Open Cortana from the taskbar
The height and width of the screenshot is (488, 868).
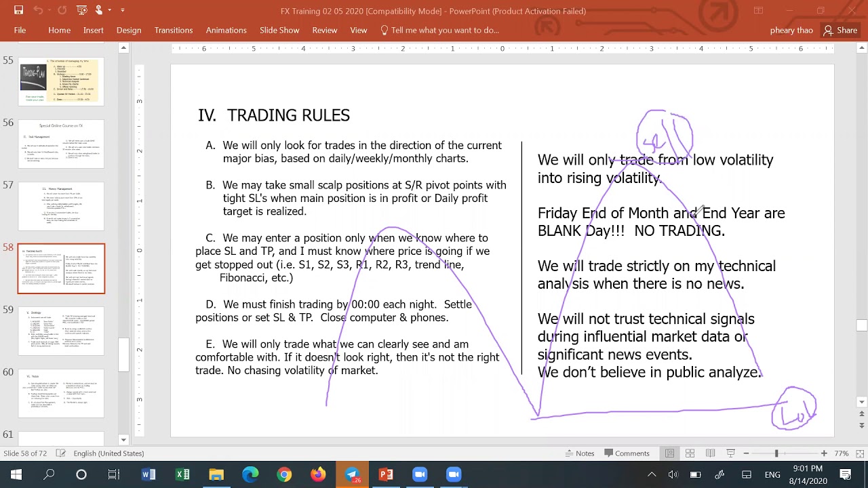click(81, 474)
